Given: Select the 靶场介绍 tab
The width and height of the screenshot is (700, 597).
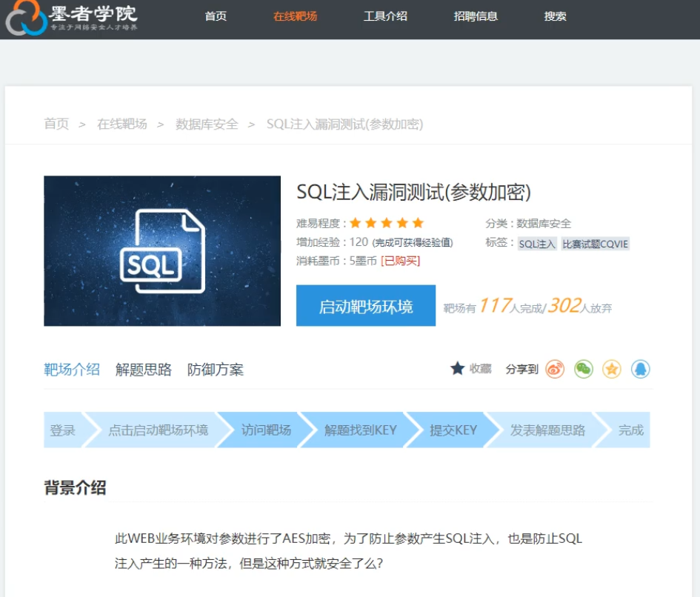Looking at the screenshot, I should point(72,370).
